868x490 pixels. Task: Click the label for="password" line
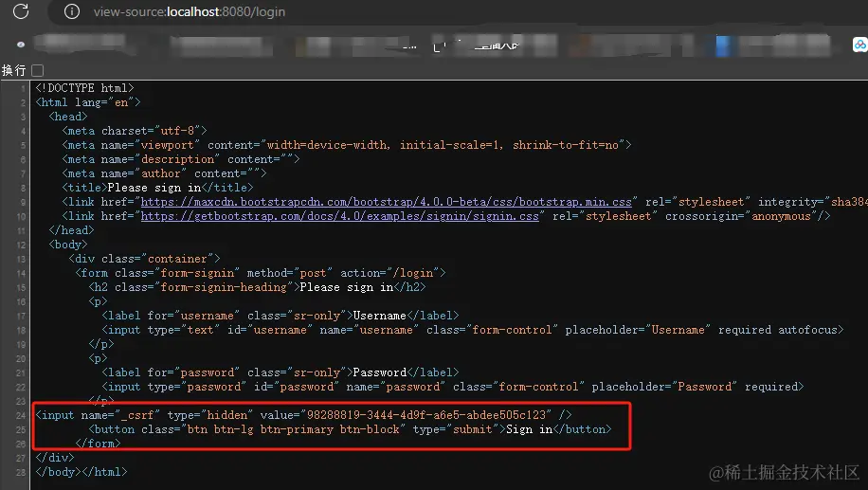coord(280,372)
